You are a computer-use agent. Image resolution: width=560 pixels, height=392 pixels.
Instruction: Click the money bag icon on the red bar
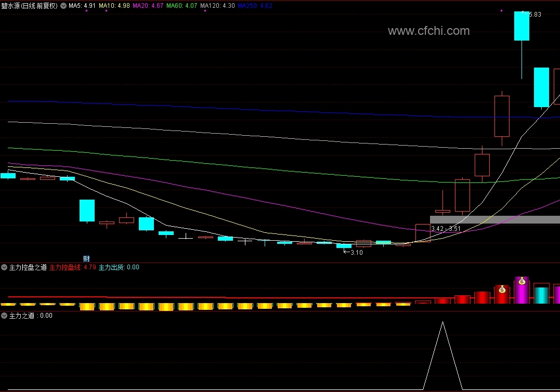click(502, 289)
